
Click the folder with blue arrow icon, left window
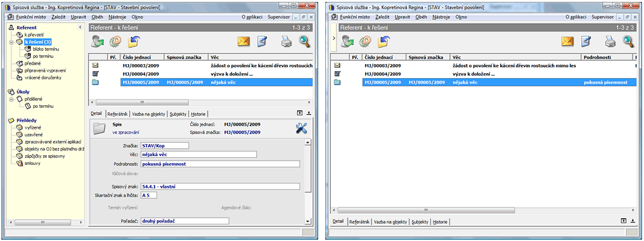(x=134, y=41)
